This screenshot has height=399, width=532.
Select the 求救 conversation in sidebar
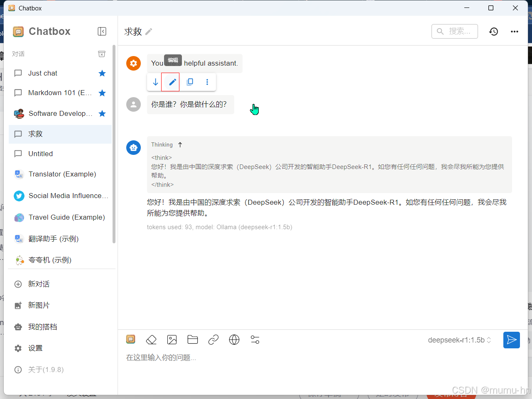[60, 134]
